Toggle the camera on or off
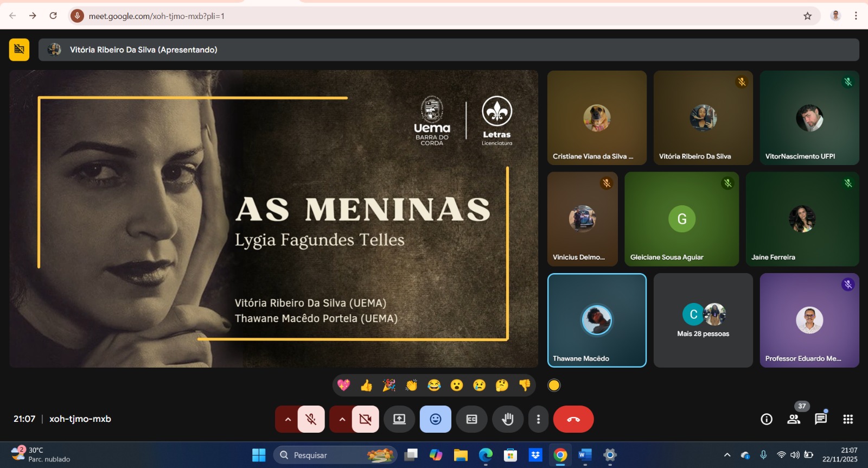 pyautogui.click(x=365, y=419)
